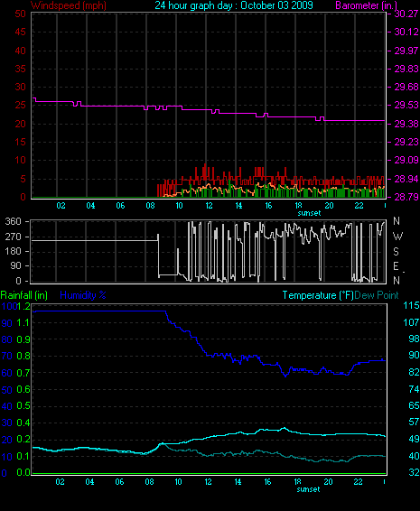Select the green rainfall value 1.1
This screenshot has width=420, height=511.
[23, 322]
